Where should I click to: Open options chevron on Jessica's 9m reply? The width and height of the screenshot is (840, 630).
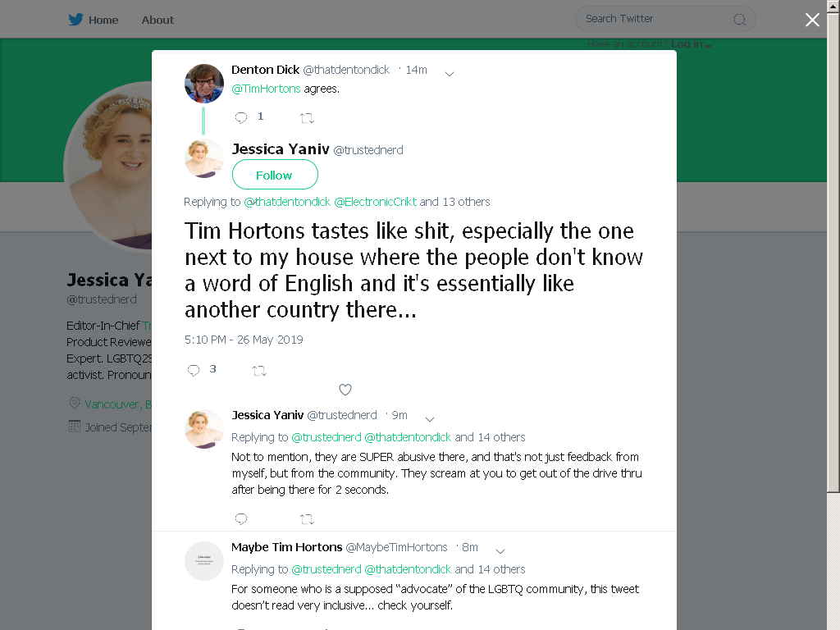430,419
